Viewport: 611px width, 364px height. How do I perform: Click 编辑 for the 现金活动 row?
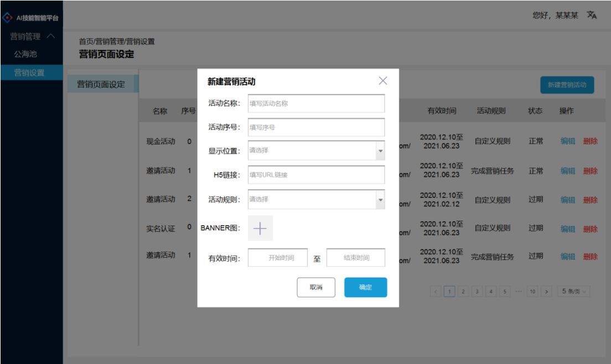click(567, 141)
